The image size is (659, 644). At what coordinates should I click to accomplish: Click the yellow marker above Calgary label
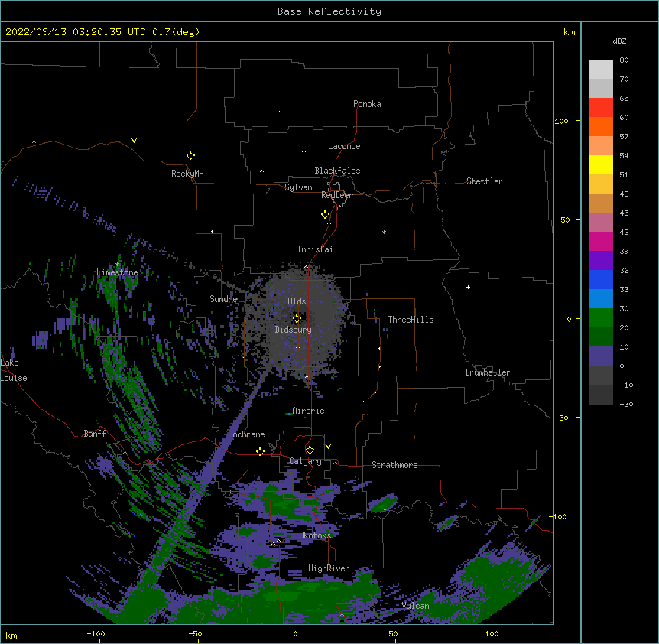click(310, 450)
